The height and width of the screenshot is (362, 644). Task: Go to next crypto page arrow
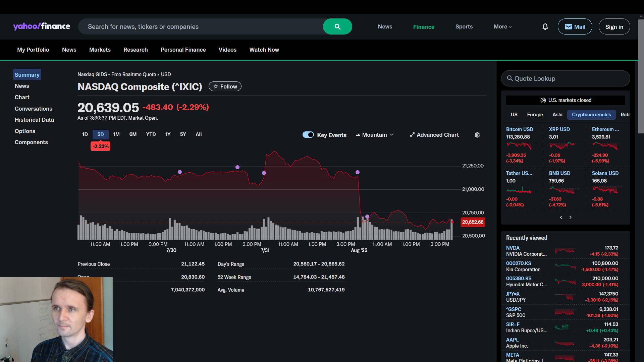click(570, 217)
